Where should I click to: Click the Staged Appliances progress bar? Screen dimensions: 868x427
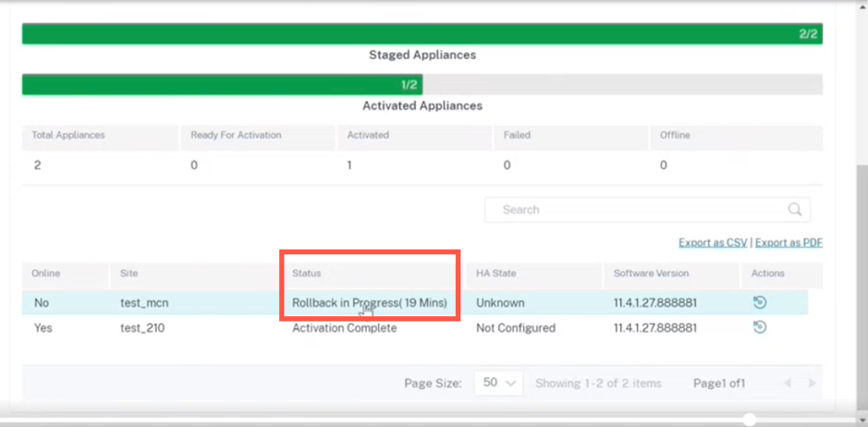(422, 34)
